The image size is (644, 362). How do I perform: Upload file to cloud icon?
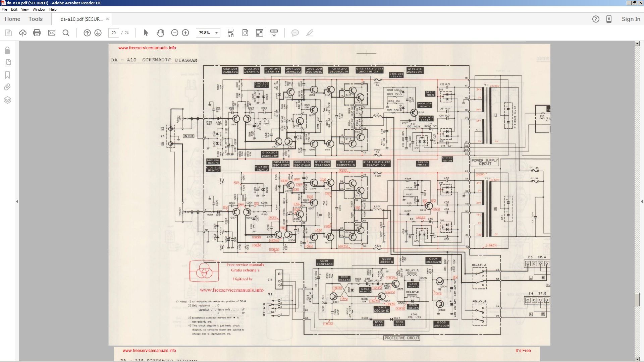tap(22, 33)
